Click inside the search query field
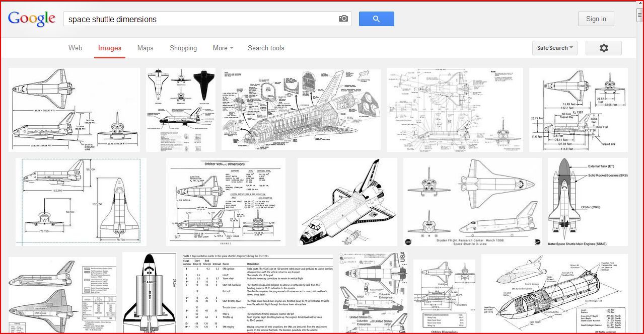Screen dimensions: 644x334 point(201,18)
